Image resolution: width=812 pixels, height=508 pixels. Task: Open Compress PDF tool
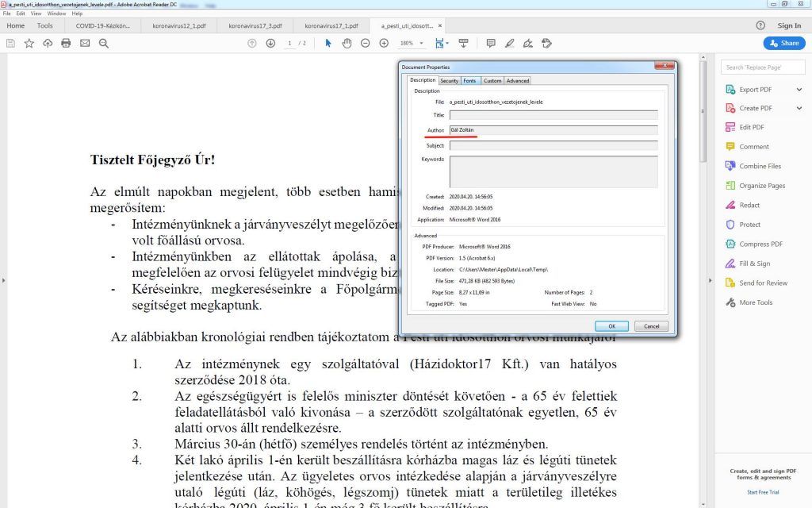coord(754,244)
